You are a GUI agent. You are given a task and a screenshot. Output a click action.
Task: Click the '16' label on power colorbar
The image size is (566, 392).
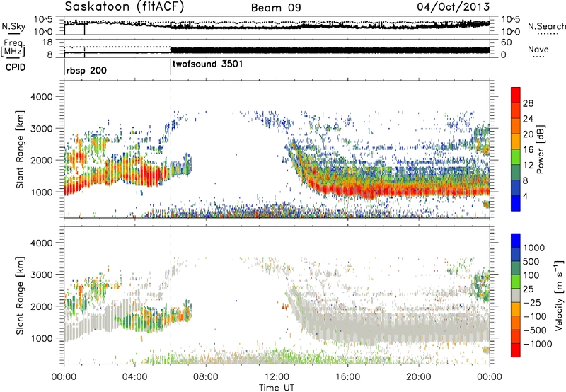528,150
